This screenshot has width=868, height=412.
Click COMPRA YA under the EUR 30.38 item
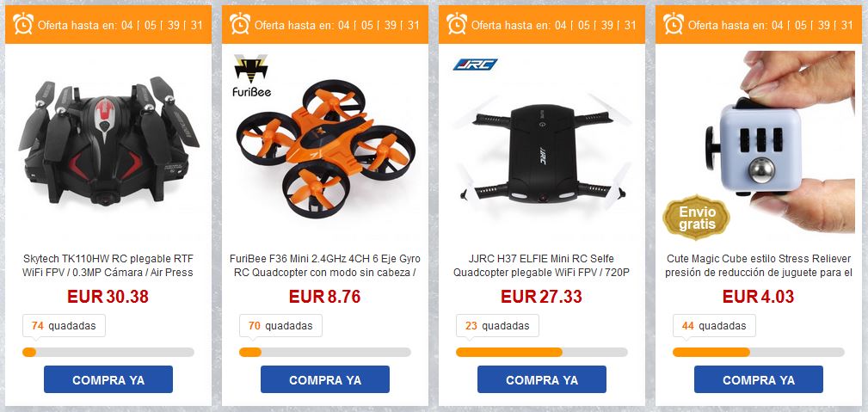coord(108,380)
